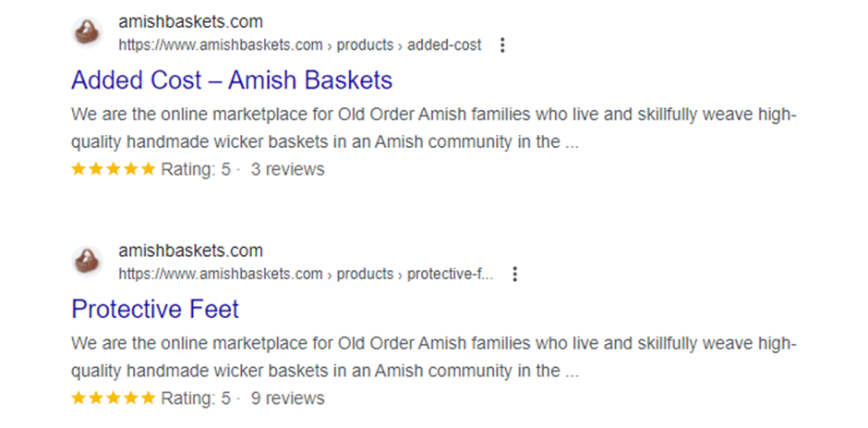Click the description snippet under Added Cost
Viewport: 868px width, 428px height.
pyautogui.click(x=433, y=128)
